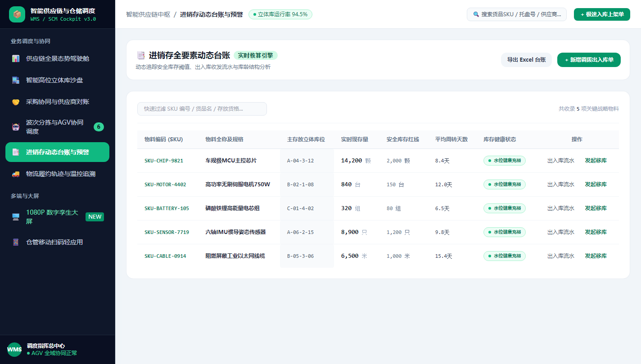
Task: Click the 物料编码 (SKU) column header
Action: tap(164, 139)
